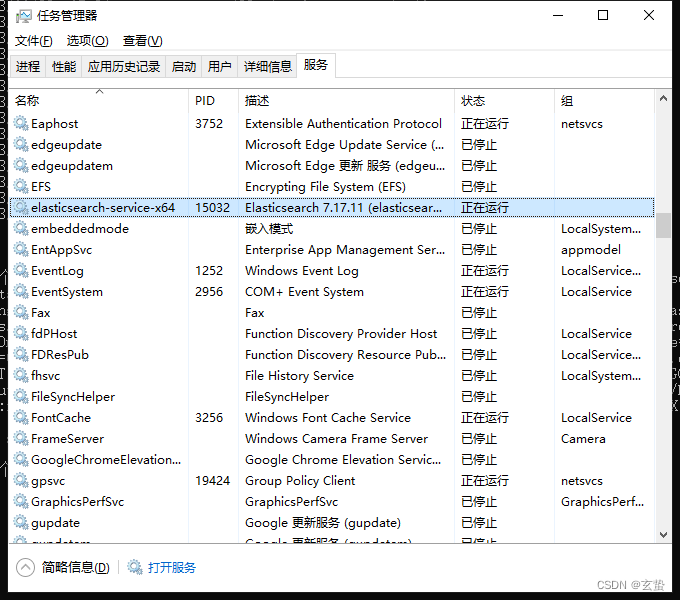Select the edgeupdatem service gear icon
The image size is (680, 600).
21,166
